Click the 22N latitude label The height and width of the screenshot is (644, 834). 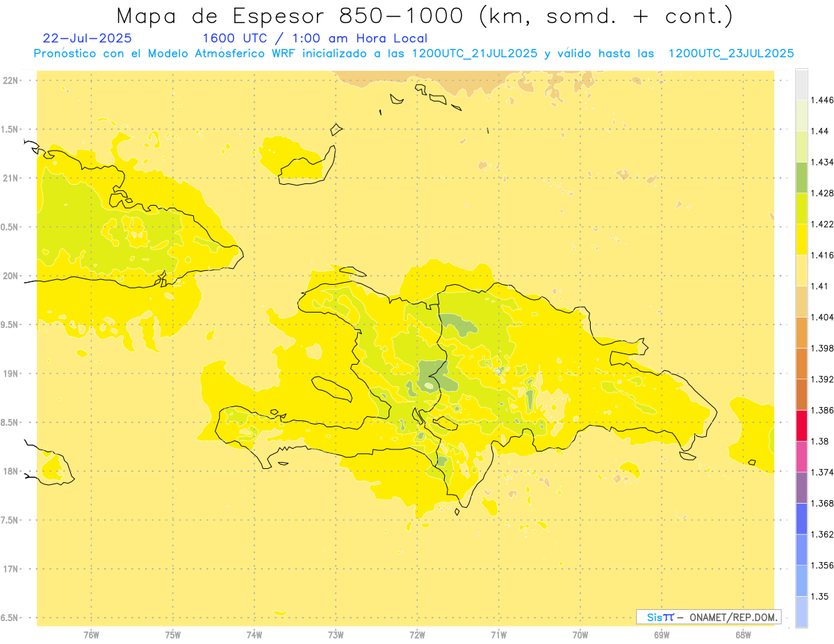pos(12,80)
